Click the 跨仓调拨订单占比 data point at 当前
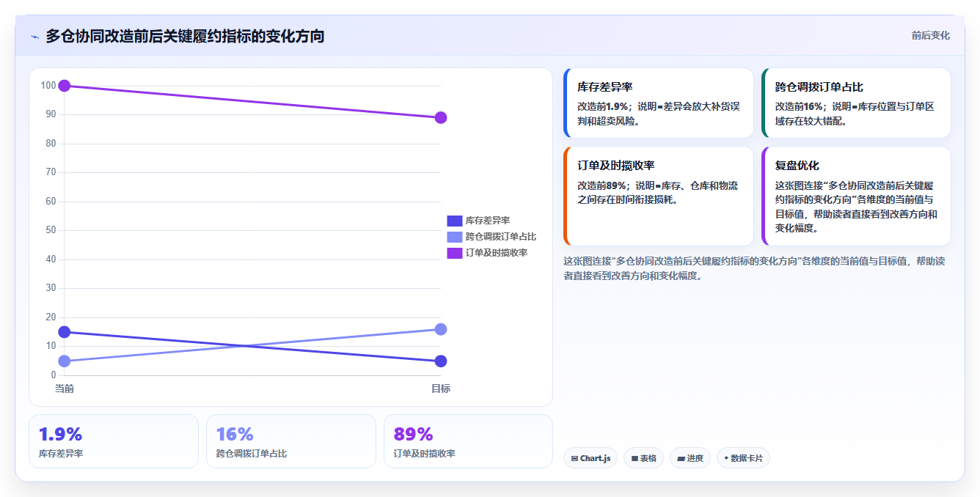980x497 pixels. [65, 361]
